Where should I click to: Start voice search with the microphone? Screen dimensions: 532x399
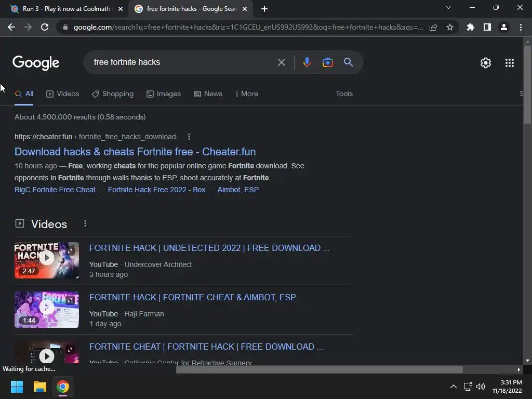(x=307, y=62)
